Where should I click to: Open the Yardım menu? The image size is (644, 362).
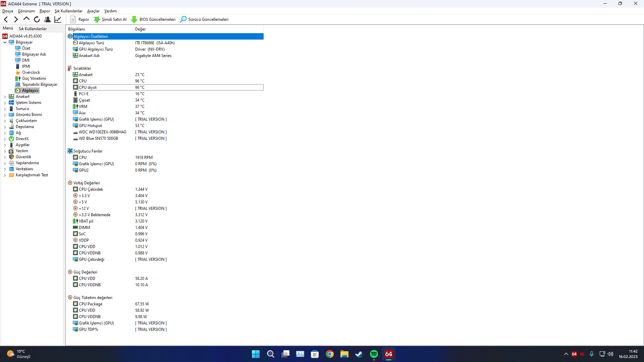pyautogui.click(x=110, y=11)
